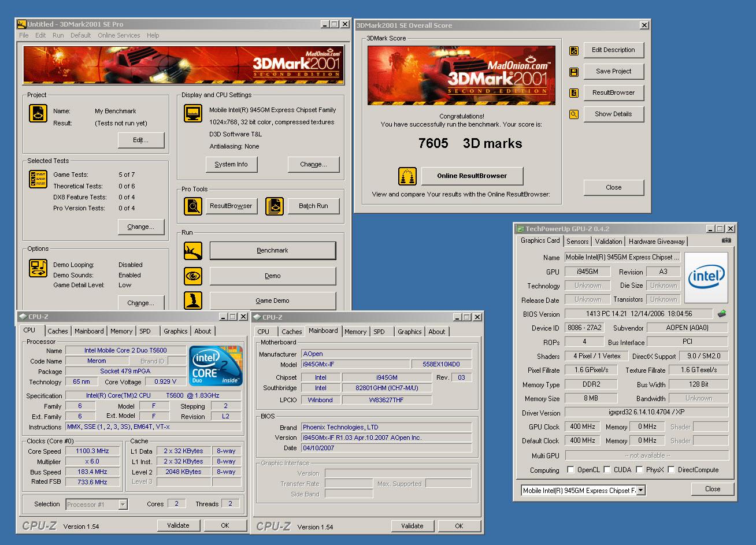Click Show Details button

click(x=613, y=114)
